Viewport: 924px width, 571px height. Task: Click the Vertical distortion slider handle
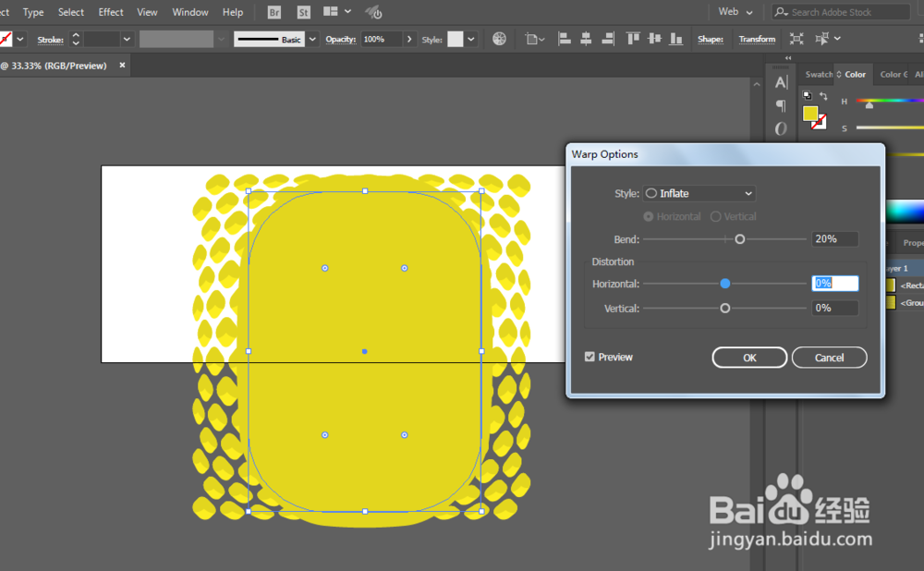724,309
